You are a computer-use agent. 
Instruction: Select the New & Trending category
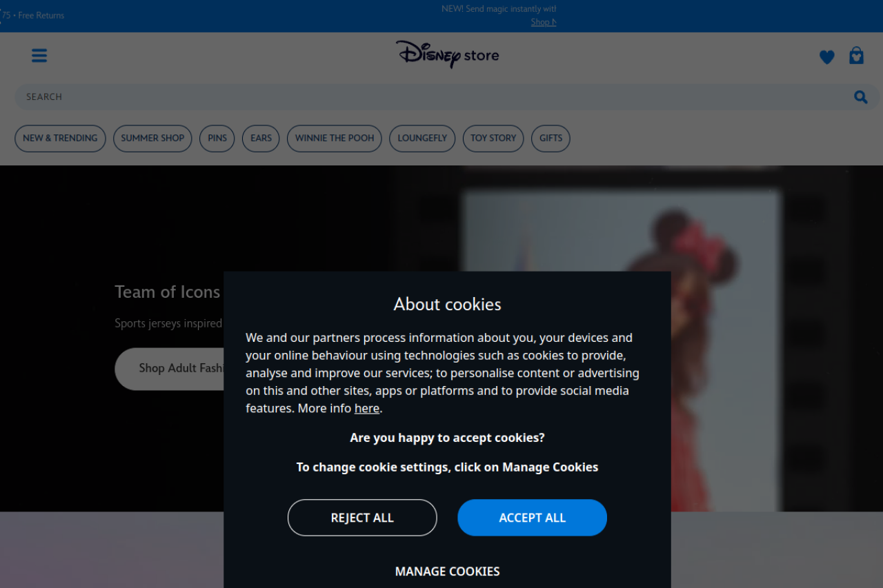pos(60,139)
